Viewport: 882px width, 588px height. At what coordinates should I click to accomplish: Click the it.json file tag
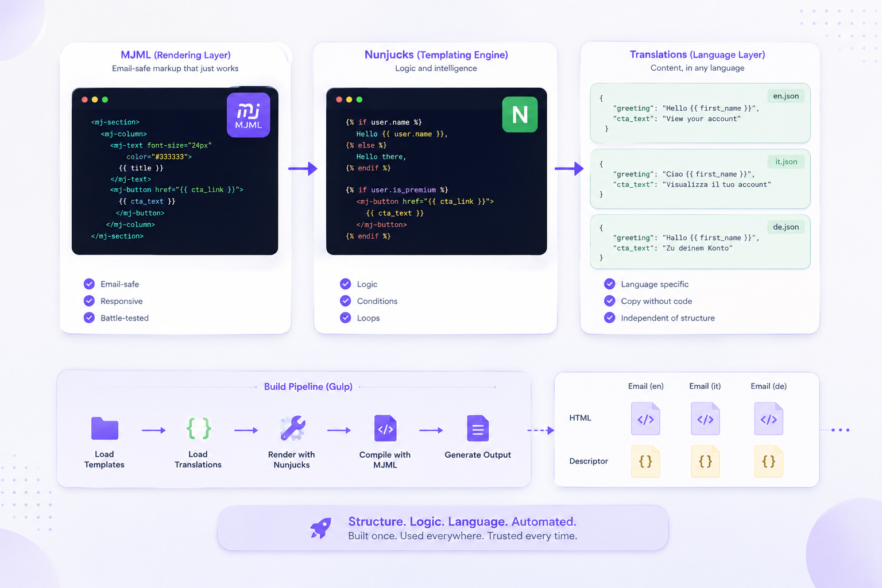coord(786,161)
